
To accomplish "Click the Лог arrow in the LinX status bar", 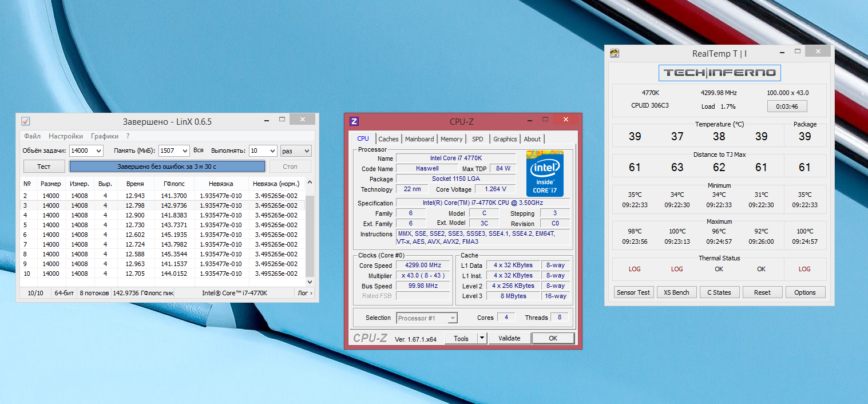I will point(305,293).
